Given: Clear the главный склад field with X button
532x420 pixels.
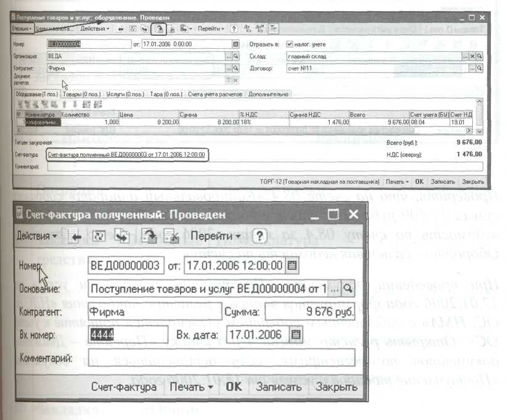Looking at the screenshot, I should [x=472, y=56].
